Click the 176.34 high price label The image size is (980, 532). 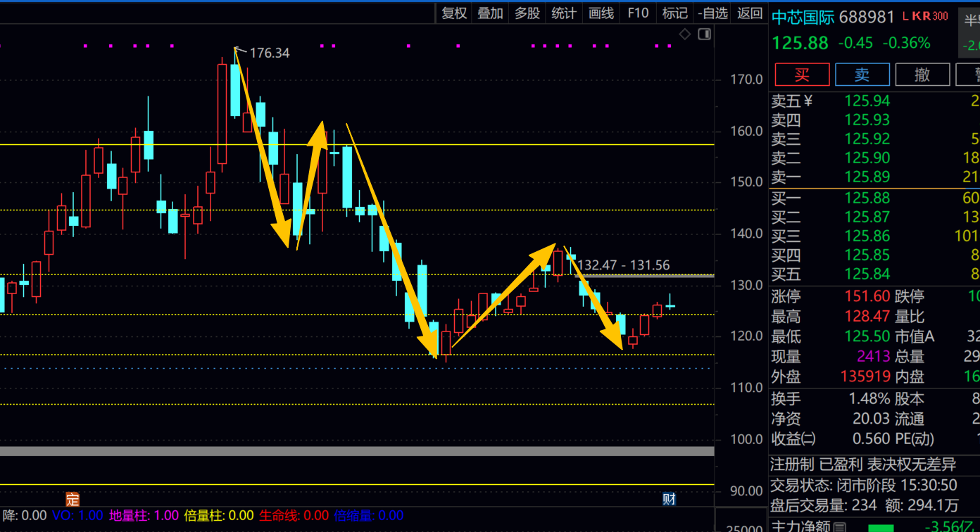tap(270, 53)
